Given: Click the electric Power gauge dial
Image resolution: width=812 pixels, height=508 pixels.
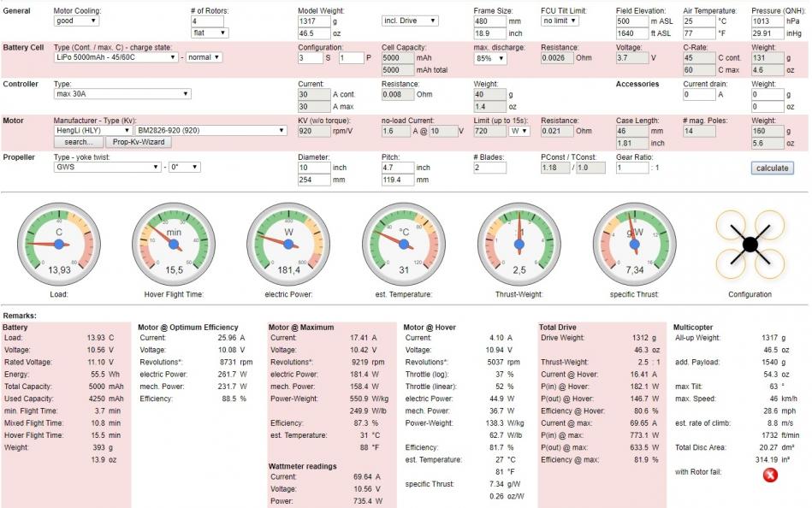Looking at the screenshot, I should click(x=288, y=245).
